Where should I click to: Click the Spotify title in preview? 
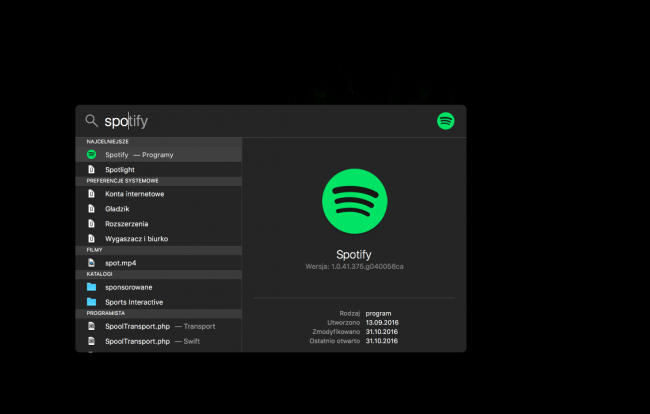coord(354,254)
